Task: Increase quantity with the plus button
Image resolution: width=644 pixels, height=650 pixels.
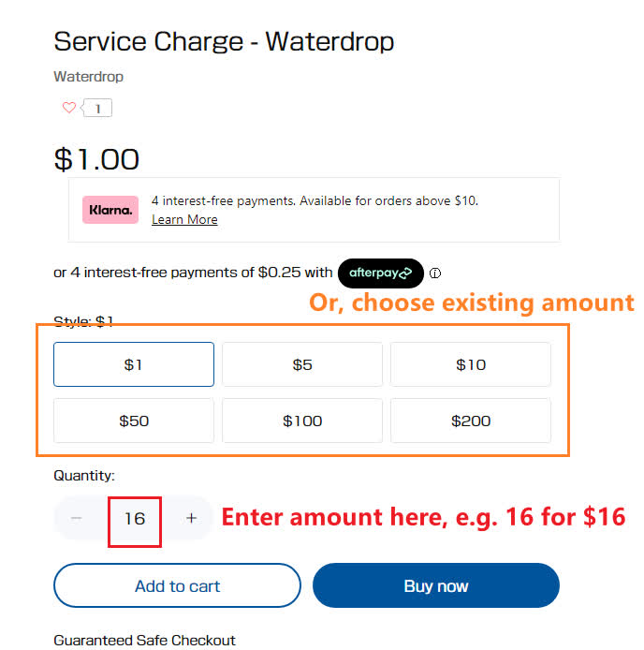Action: coord(191,518)
